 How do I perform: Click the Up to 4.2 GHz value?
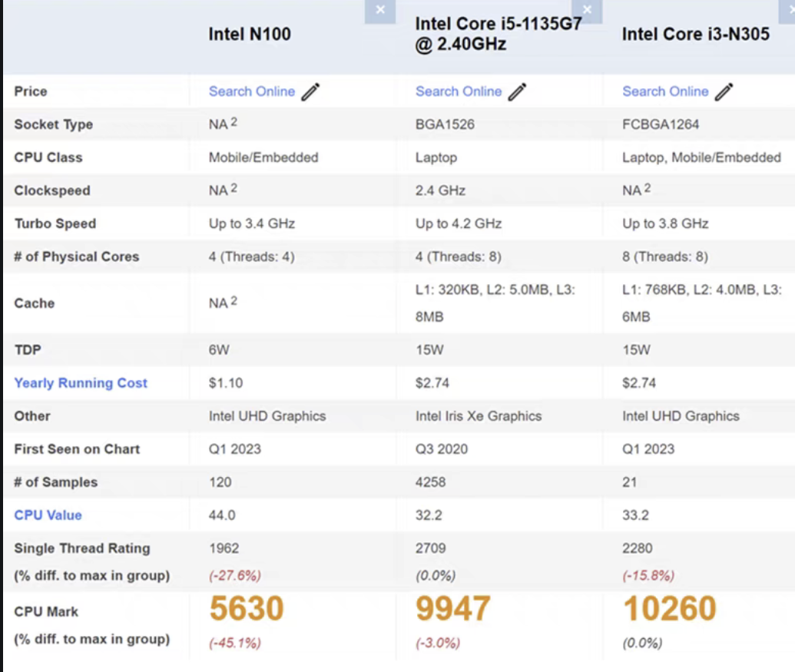click(459, 223)
